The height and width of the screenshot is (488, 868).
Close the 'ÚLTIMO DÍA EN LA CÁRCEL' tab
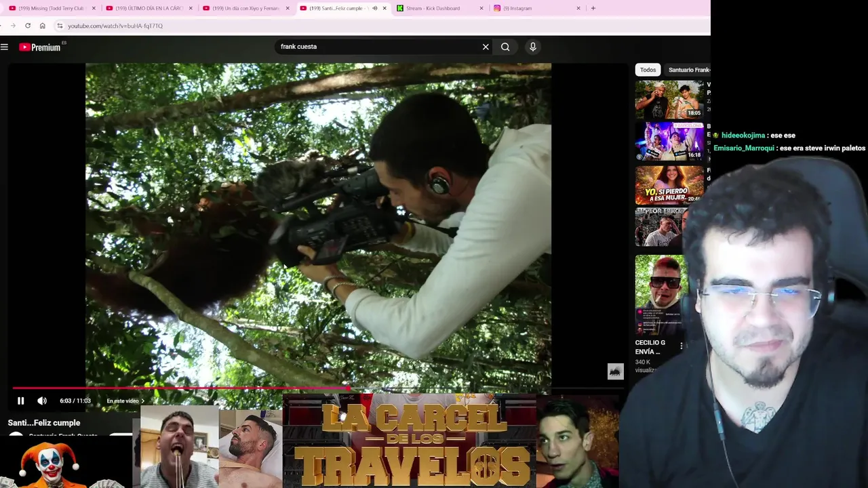(191, 8)
